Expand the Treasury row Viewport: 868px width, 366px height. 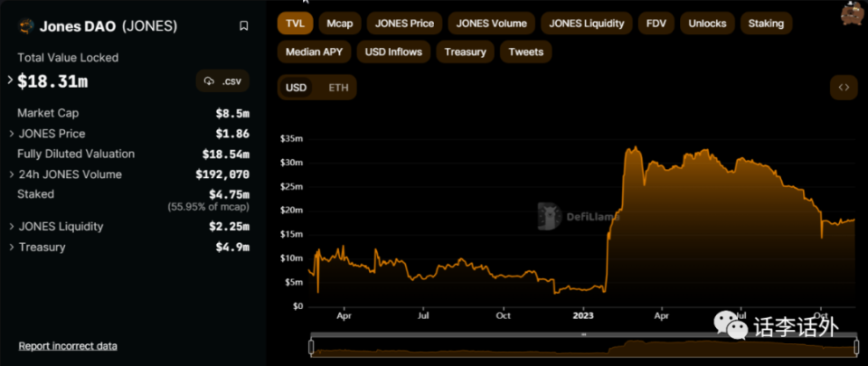point(11,248)
